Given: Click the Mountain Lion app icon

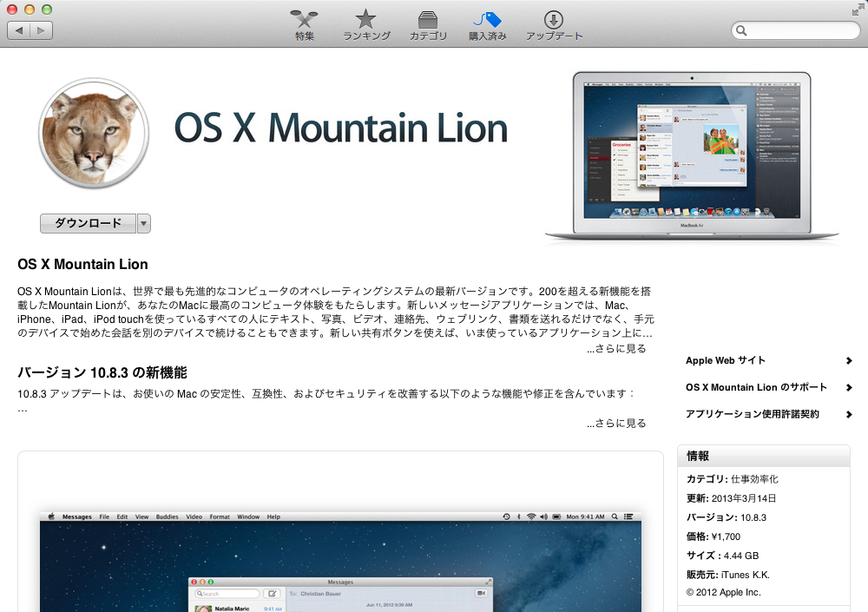Looking at the screenshot, I should coord(94,133).
